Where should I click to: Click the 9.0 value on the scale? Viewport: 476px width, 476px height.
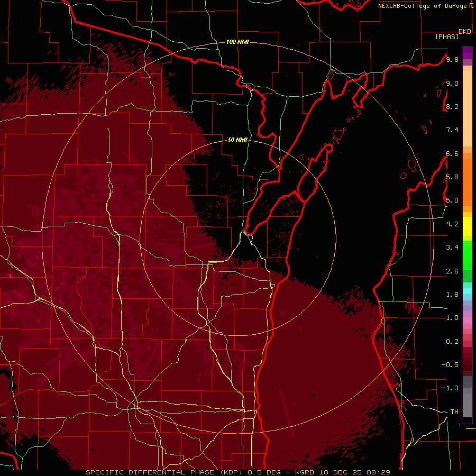(x=452, y=83)
